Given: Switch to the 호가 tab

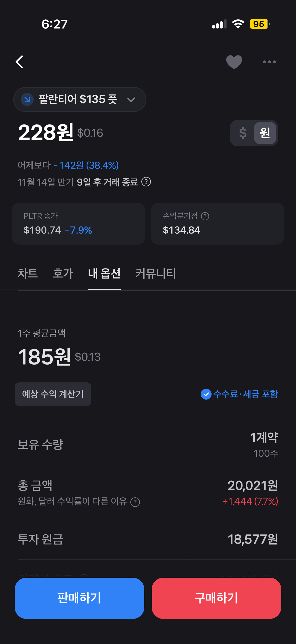Looking at the screenshot, I should coord(63,273).
